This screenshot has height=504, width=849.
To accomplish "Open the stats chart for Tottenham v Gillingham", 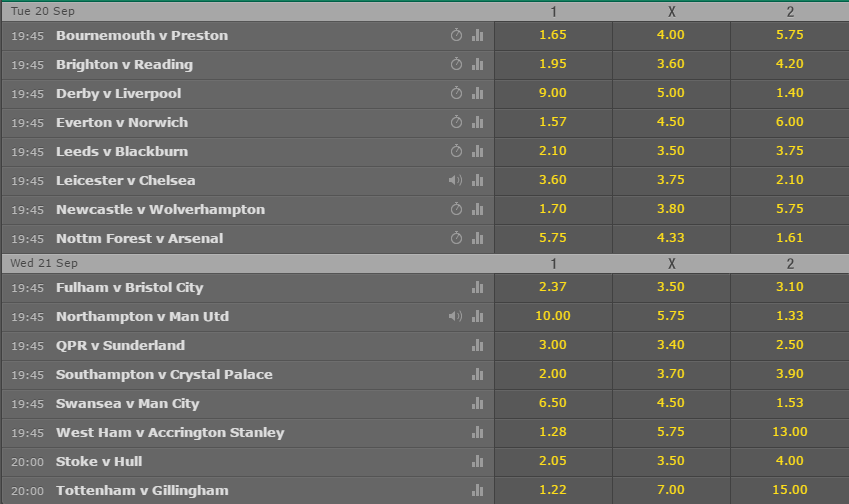I will 477,490.
